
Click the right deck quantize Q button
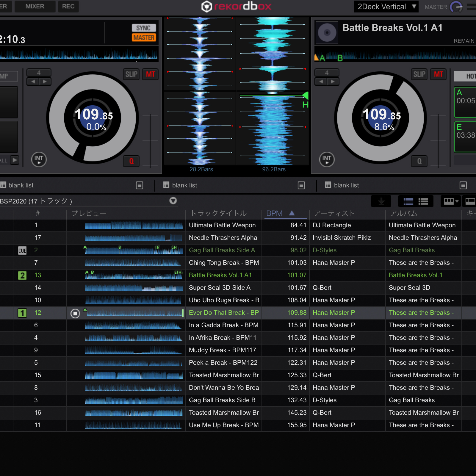(419, 161)
